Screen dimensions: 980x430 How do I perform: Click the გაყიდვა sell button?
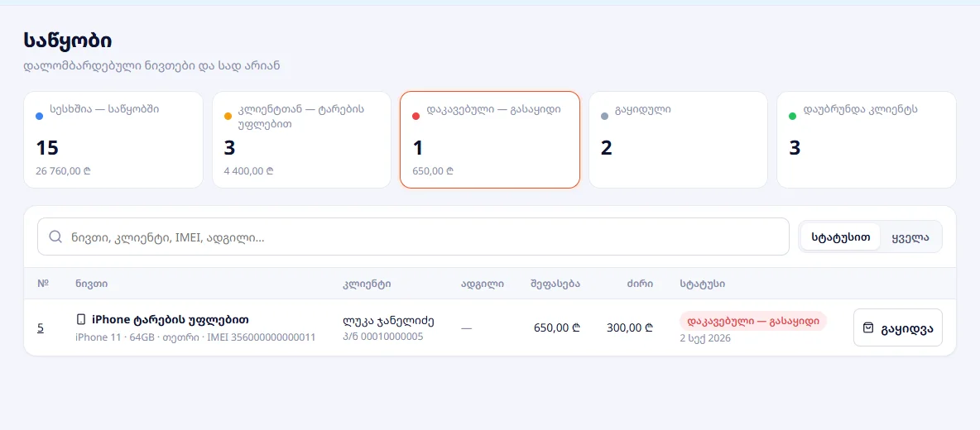(x=897, y=327)
